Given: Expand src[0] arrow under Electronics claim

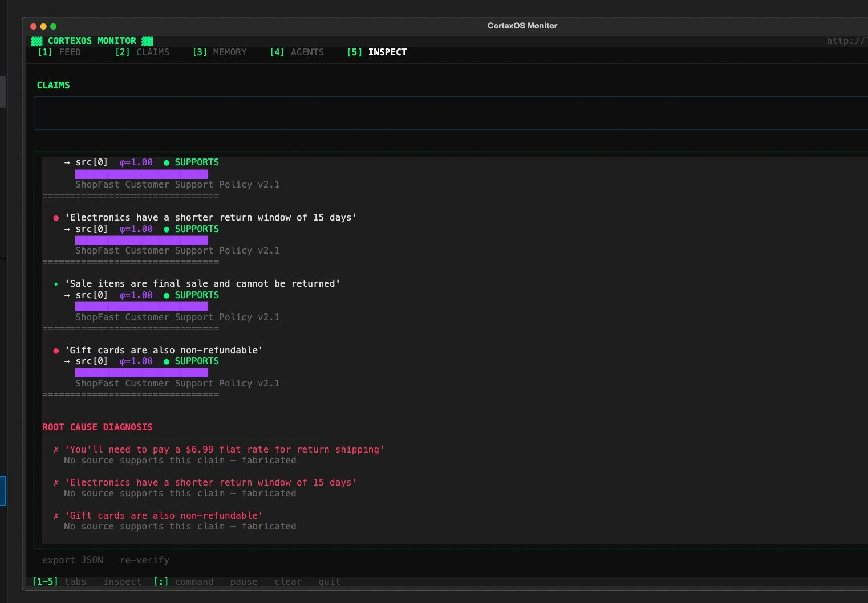Looking at the screenshot, I should tap(67, 229).
